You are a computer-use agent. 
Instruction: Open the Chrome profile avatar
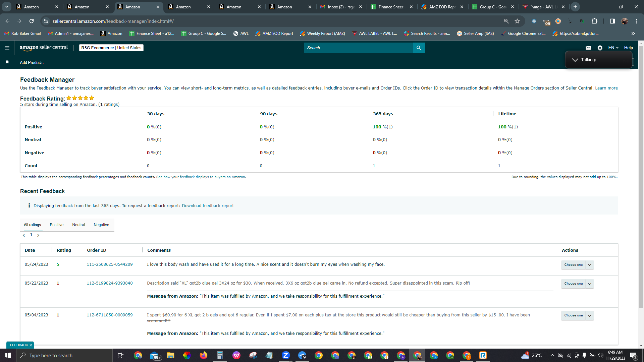(x=624, y=21)
